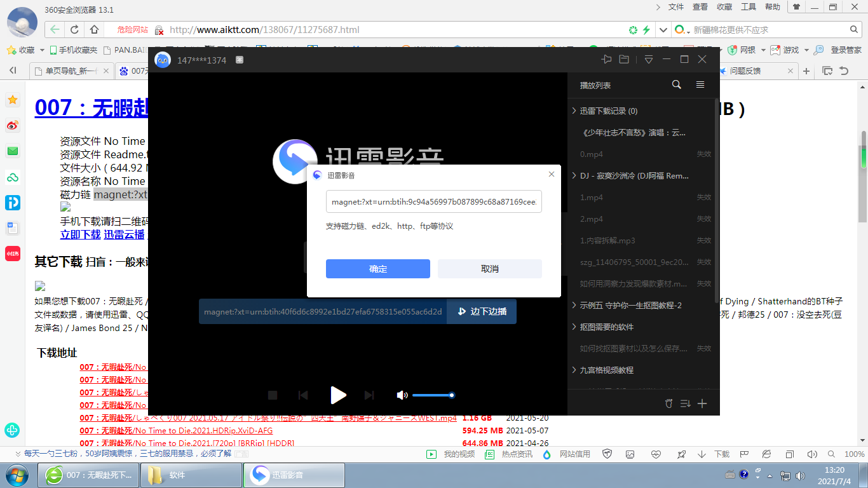Open the playlist search icon
Viewport: 868px width, 488px height.
[x=676, y=84]
